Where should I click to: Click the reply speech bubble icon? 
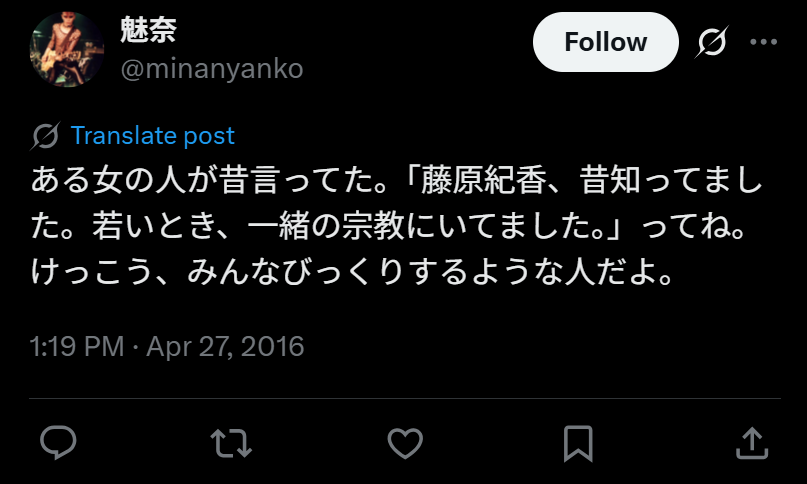pyautogui.click(x=58, y=442)
